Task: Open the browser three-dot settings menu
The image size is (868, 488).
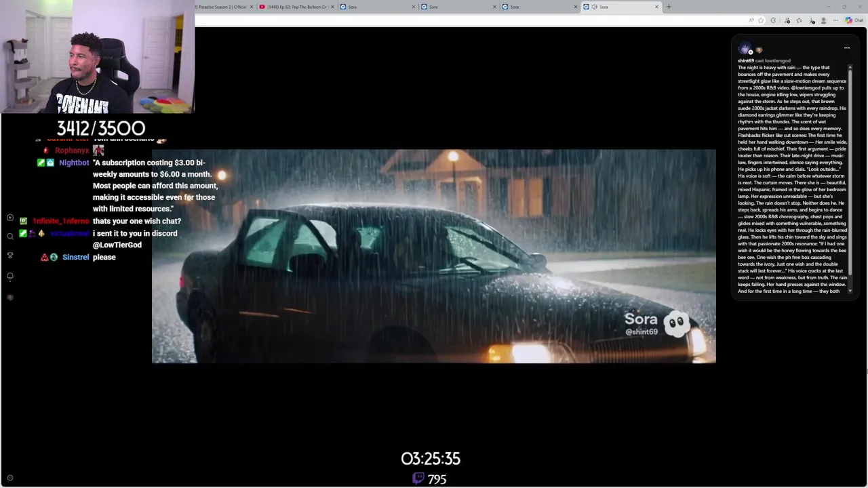Action: tap(835, 20)
